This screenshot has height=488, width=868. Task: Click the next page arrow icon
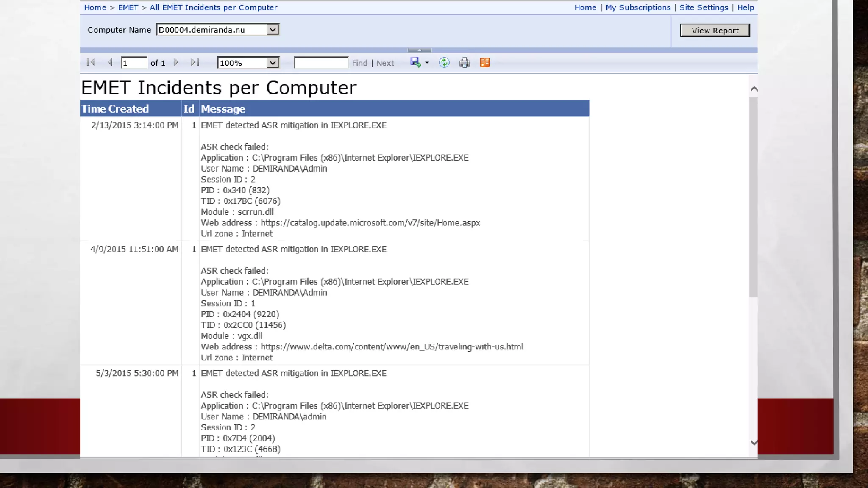coord(176,63)
